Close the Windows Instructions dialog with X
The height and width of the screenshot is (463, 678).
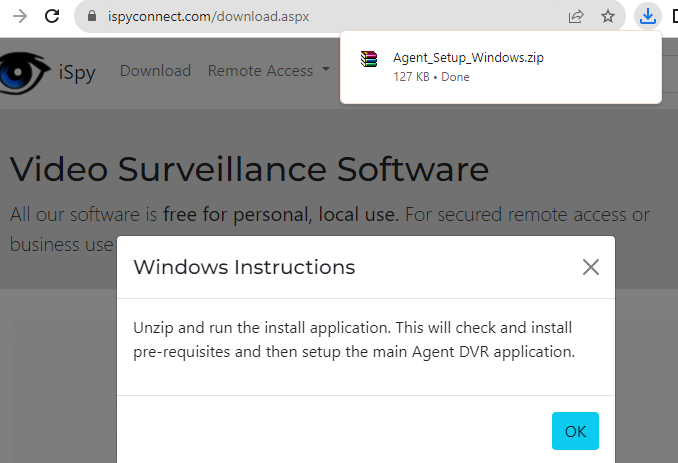591,267
